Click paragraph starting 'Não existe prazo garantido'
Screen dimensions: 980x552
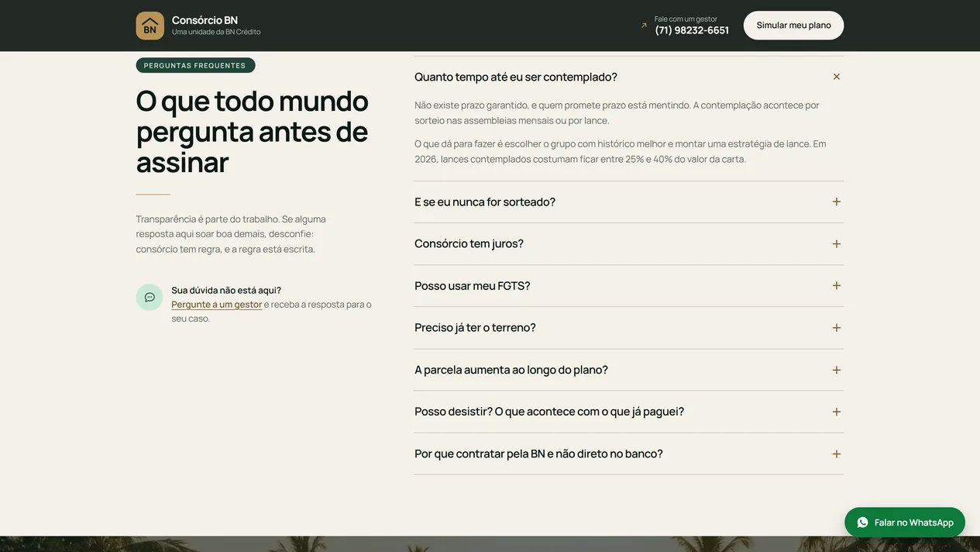click(617, 112)
